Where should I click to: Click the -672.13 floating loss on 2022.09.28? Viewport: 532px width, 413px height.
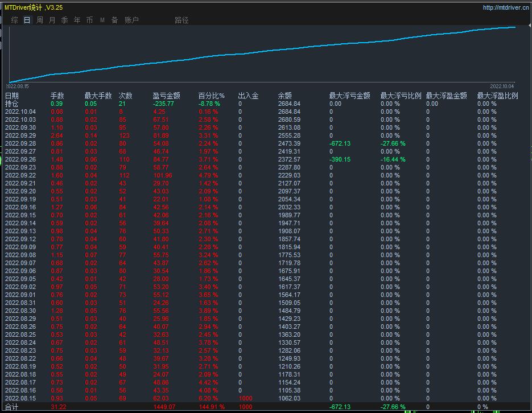click(x=340, y=143)
